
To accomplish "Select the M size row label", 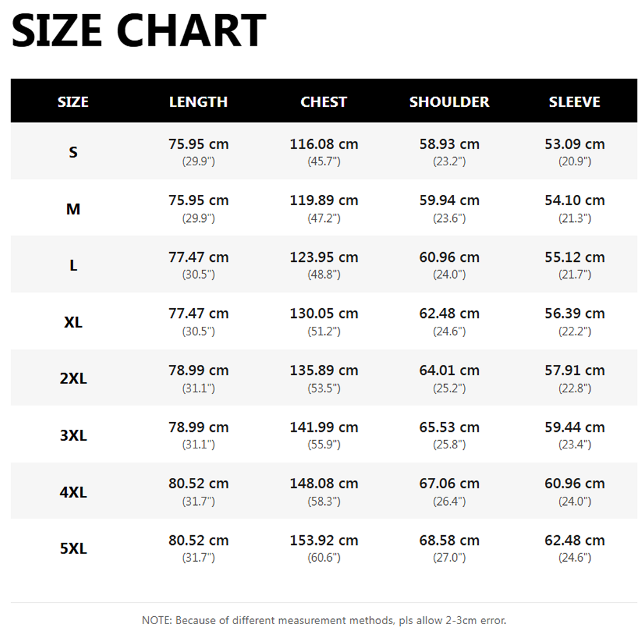I will pos(73,209).
